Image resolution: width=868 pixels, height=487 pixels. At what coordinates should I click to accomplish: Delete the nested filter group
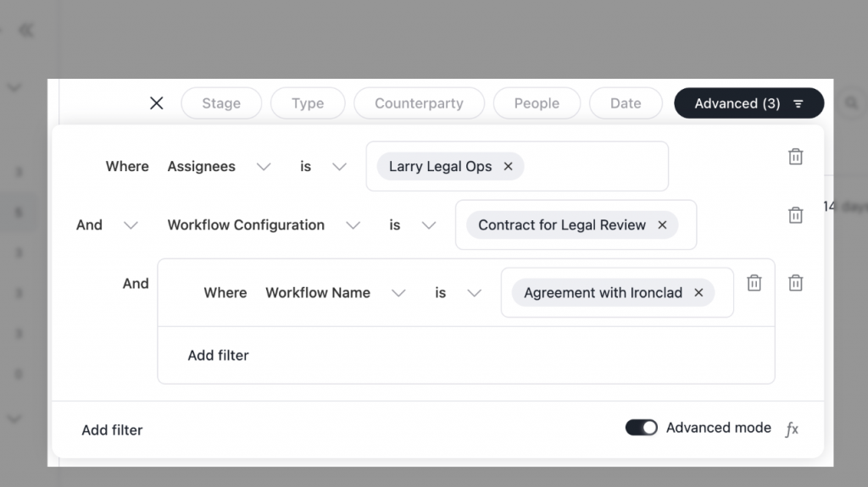(x=795, y=283)
